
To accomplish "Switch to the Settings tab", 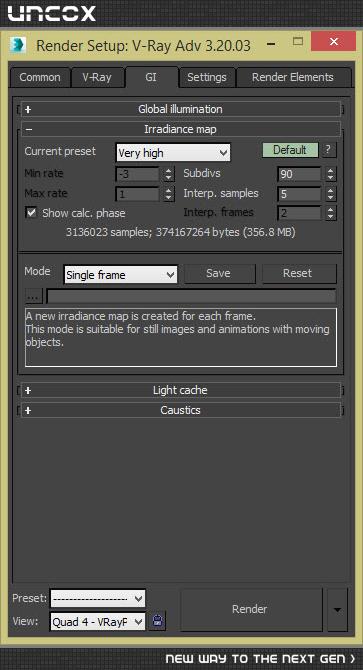I will pyautogui.click(x=207, y=78).
